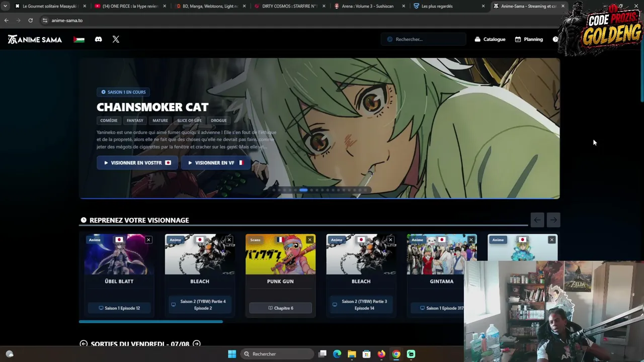This screenshot has height=362, width=644.
Task: Click the Chrome icon in the taskbar
Action: coord(396,354)
